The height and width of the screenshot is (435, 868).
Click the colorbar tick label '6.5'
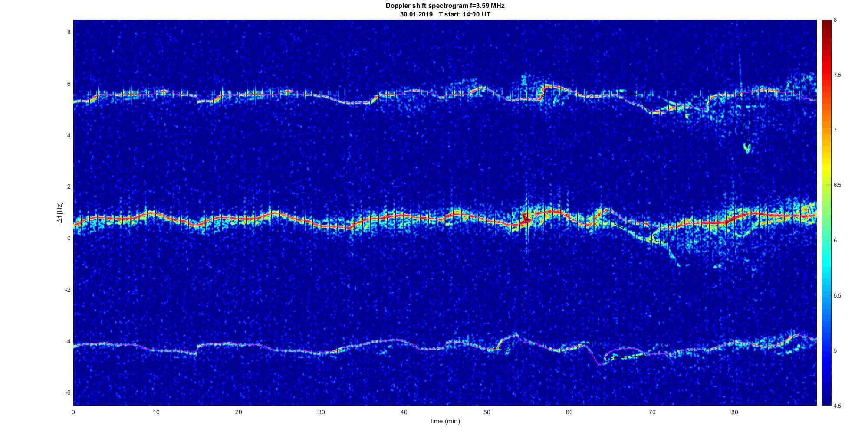[x=838, y=185]
